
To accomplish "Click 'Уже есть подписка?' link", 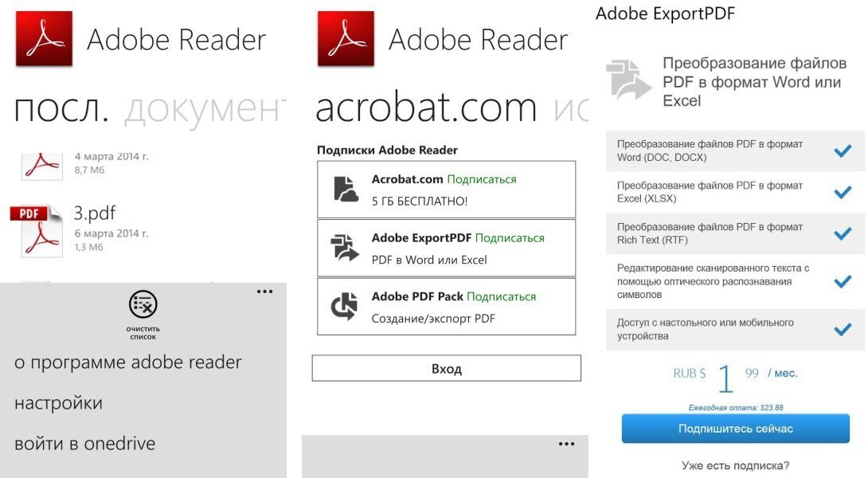I will coord(736,465).
